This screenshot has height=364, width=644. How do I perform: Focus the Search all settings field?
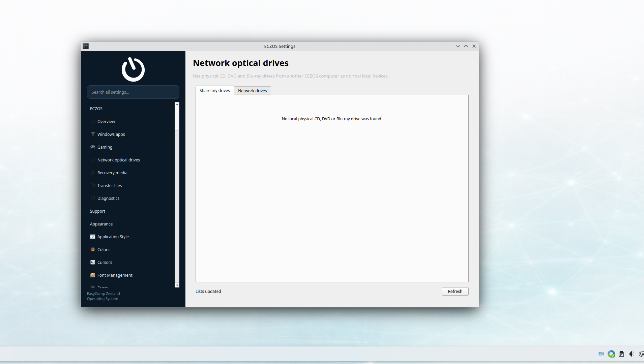(x=133, y=92)
